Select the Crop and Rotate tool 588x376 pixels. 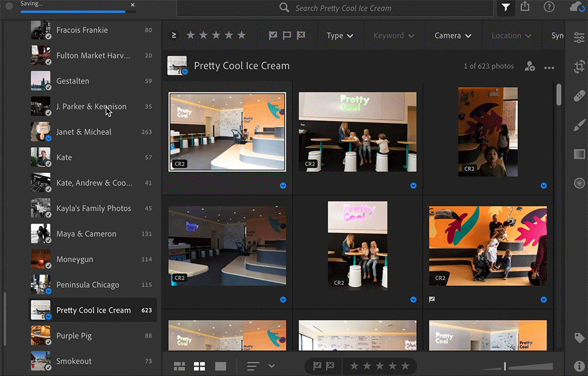579,66
